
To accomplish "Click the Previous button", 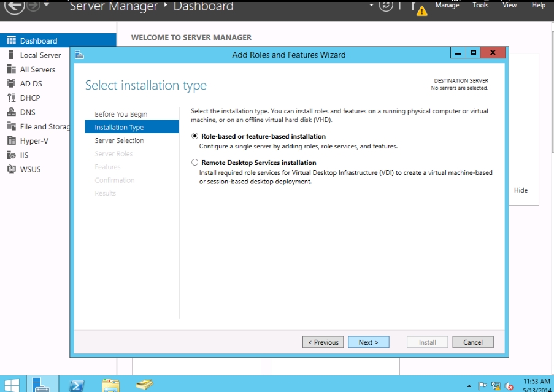I will point(323,342).
